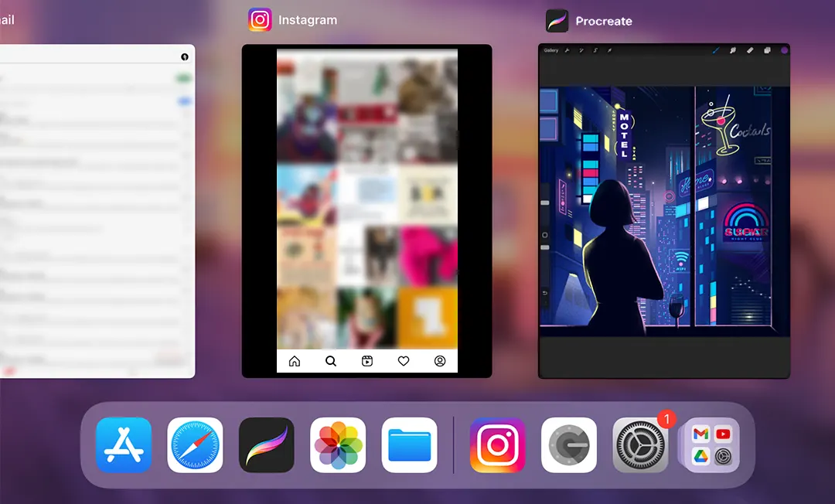Open the Photos app in the dock

click(x=338, y=445)
